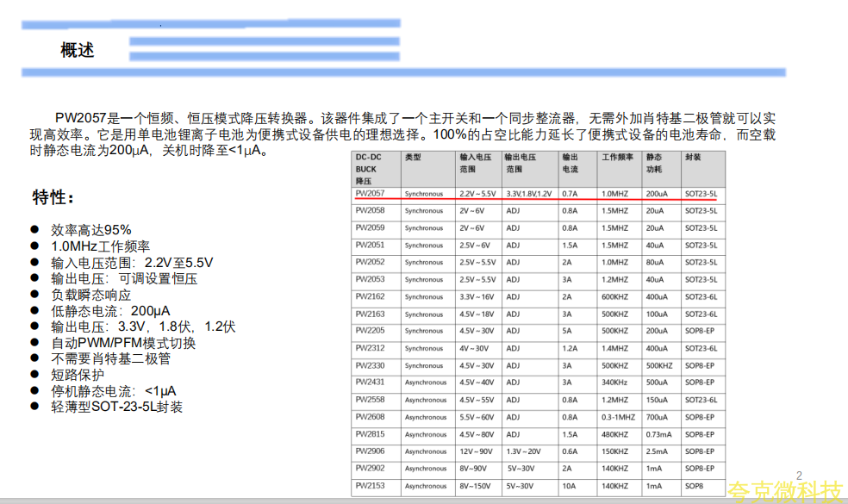Click the 概述 section heading

(x=78, y=50)
